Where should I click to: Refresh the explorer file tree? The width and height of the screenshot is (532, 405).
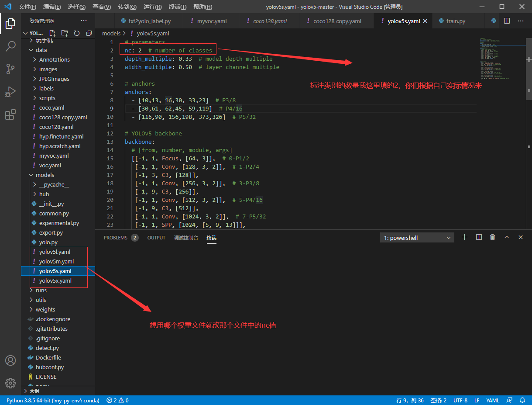tap(77, 33)
